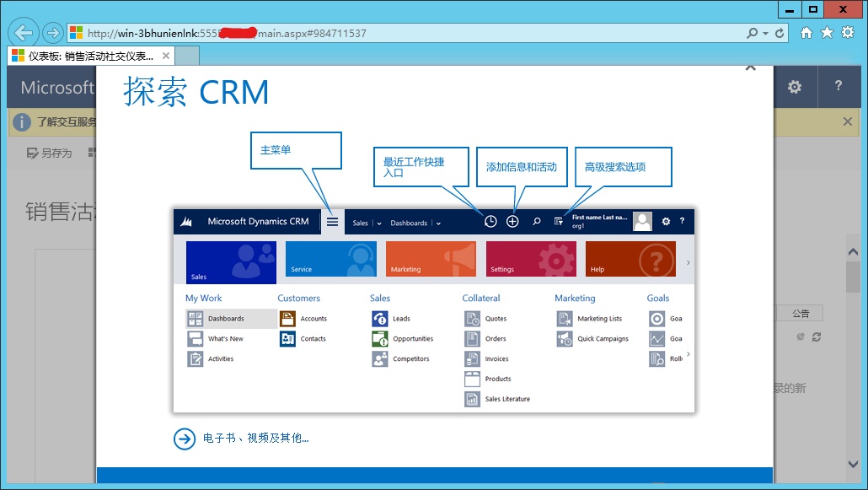The image size is (868, 490).
Task: Open Competitors item
Action: coord(401,358)
